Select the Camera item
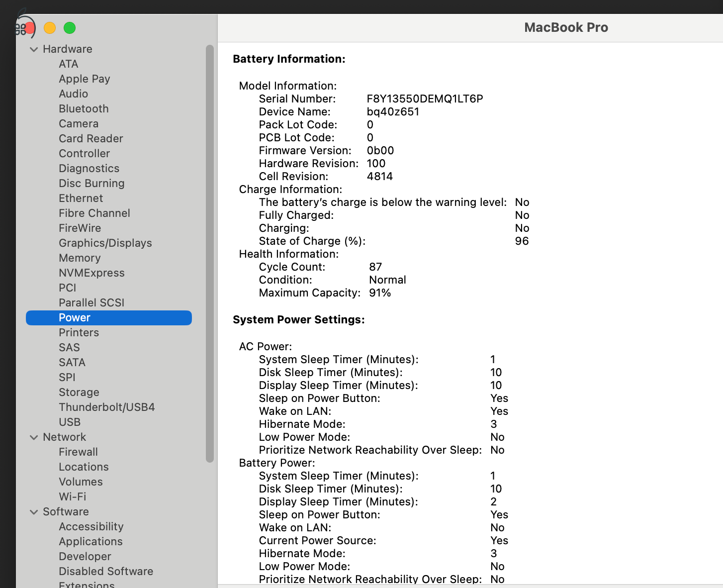The image size is (723, 588). click(x=79, y=124)
